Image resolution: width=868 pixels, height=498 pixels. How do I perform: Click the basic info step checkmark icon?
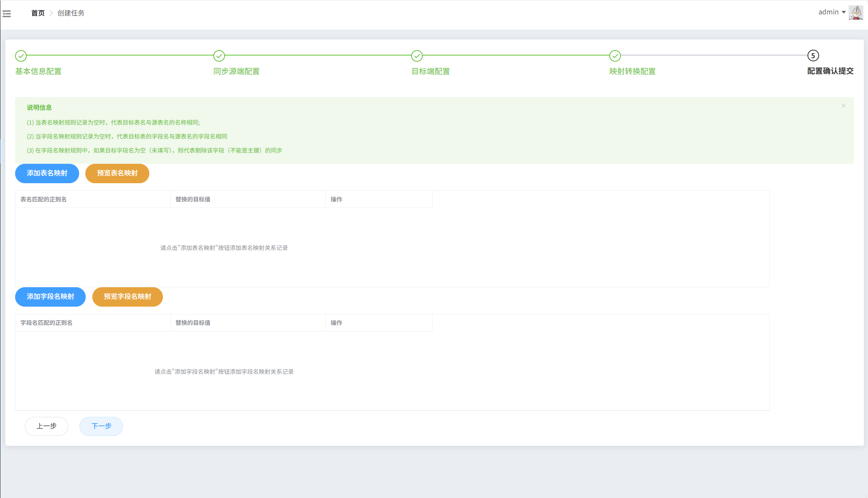point(21,56)
